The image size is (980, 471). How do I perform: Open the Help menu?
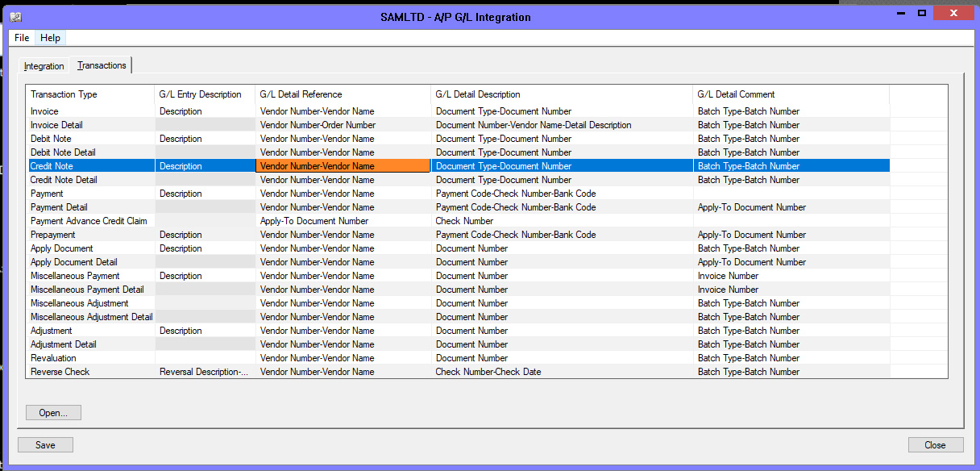[50, 38]
